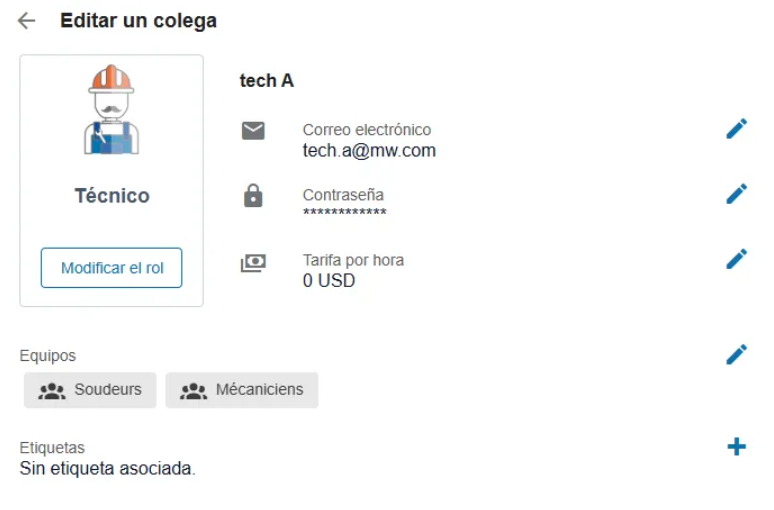Click the padlock password icon

[x=253, y=195]
